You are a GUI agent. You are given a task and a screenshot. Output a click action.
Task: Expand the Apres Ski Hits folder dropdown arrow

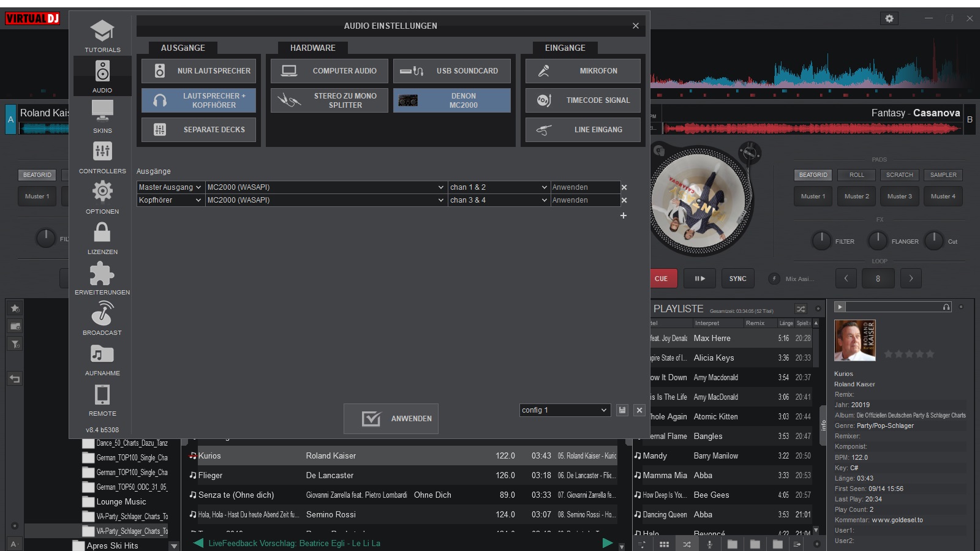click(174, 545)
